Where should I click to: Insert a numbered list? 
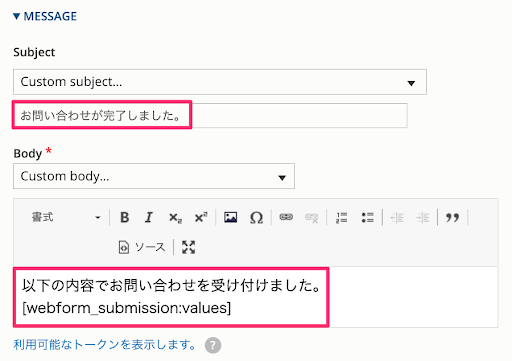342,218
